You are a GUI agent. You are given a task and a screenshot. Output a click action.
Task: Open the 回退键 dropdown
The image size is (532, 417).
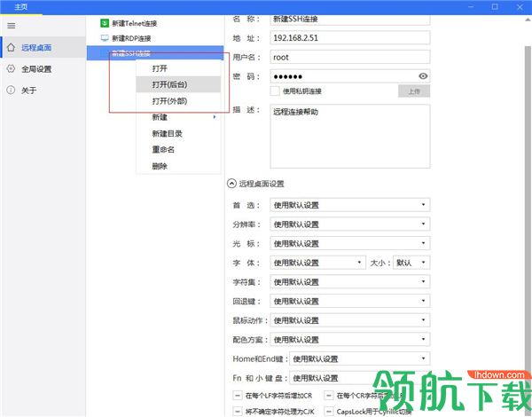[x=350, y=301]
